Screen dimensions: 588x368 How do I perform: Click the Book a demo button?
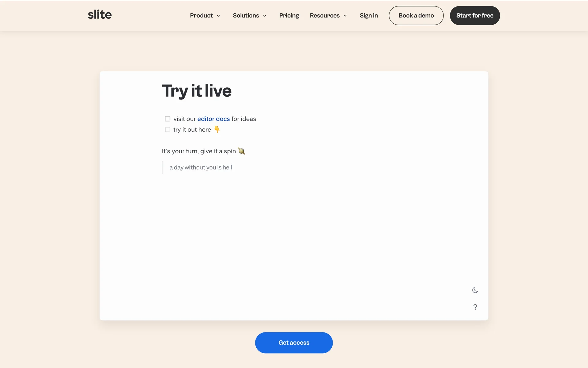point(416,15)
